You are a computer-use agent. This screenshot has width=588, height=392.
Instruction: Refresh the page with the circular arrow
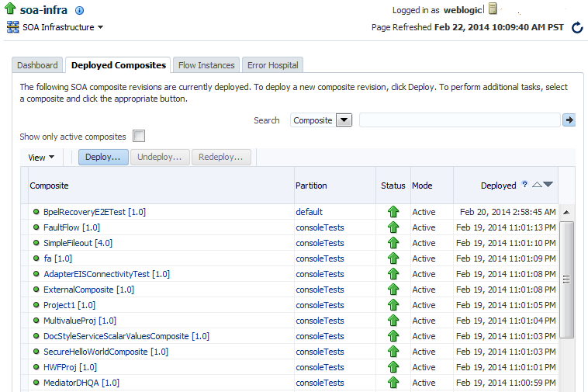[577, 27]
